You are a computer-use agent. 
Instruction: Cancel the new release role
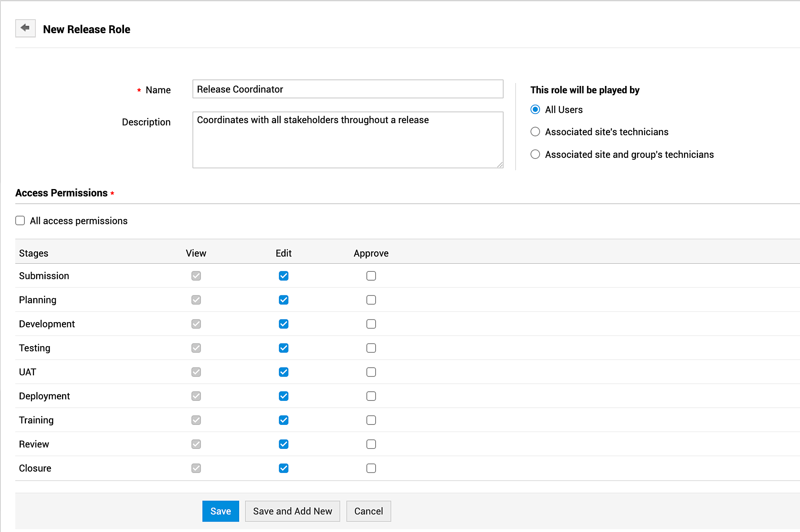tap(368, 511)
